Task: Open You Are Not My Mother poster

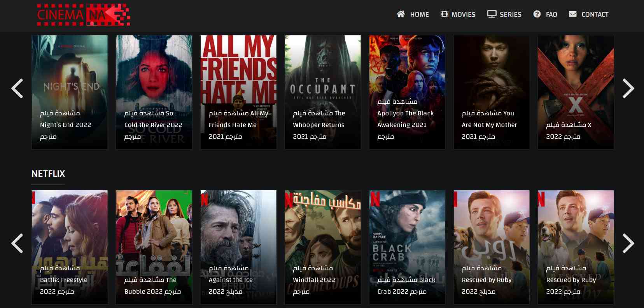Action: (492, 92)
